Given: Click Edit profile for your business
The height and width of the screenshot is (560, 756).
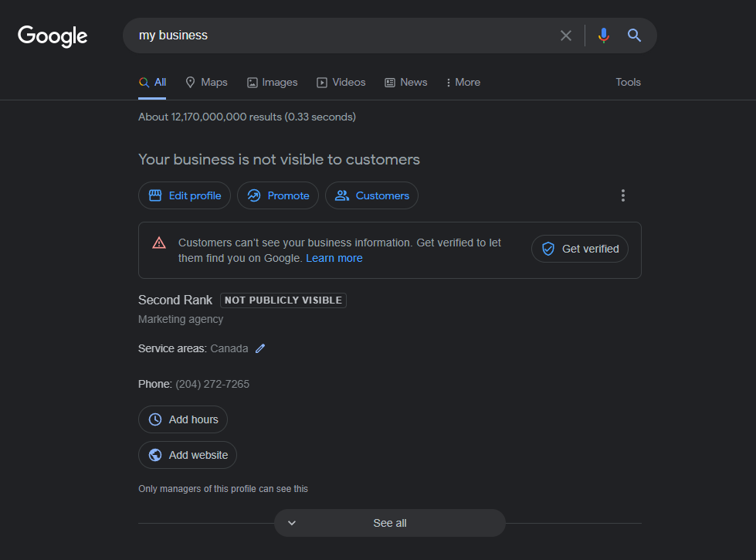Looking at the screenshot, I should click(x=184, y=195).
